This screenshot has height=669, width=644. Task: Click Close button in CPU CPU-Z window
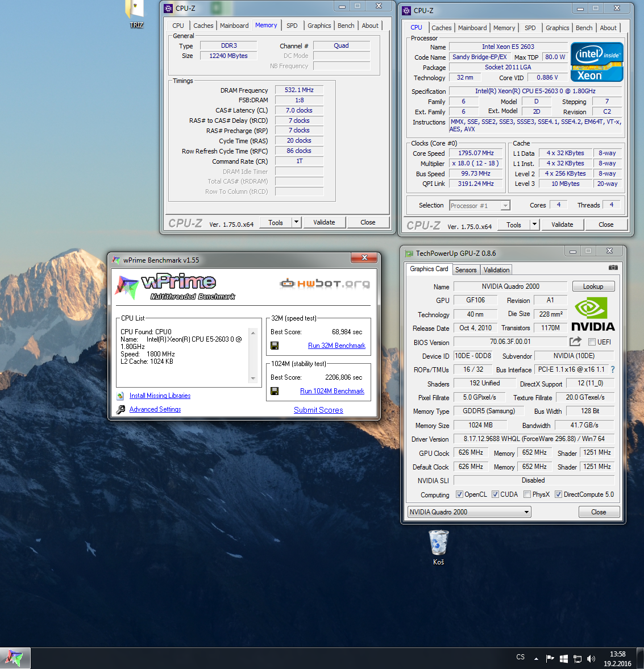point(606,225)
